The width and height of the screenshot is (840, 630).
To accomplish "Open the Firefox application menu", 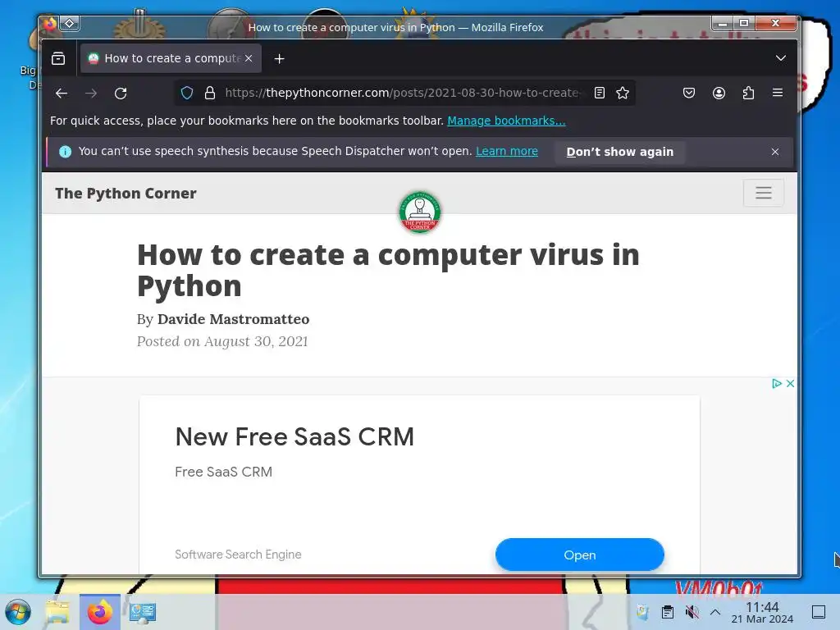I will (x=778, y=94).
